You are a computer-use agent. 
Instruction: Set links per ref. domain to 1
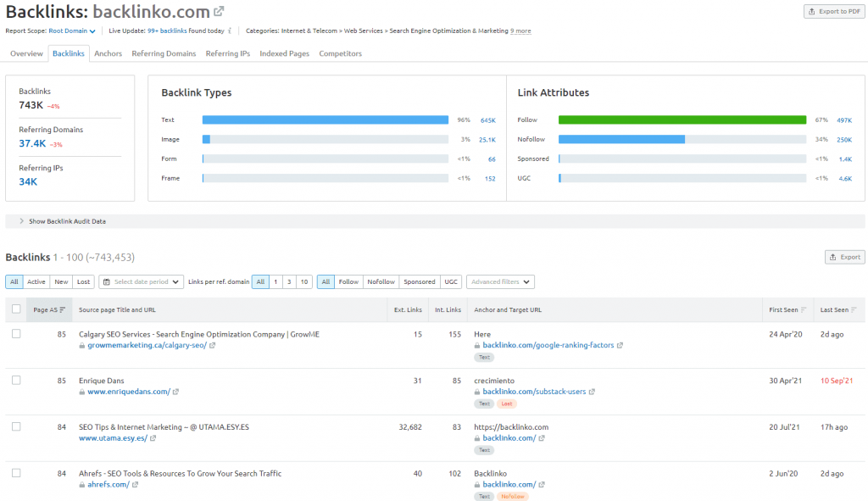pos(275,281)
